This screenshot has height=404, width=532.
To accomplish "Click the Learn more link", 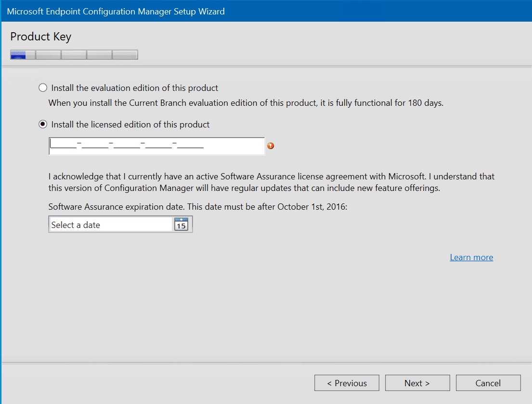I will (471, 257).
